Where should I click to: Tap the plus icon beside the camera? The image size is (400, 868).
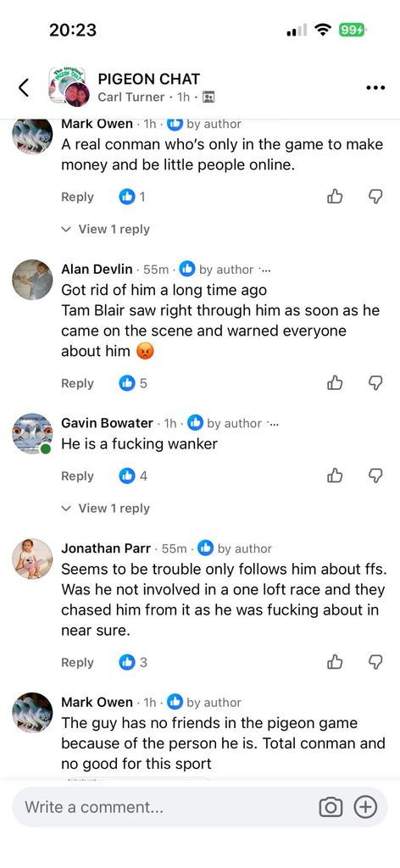pos(364,807)
